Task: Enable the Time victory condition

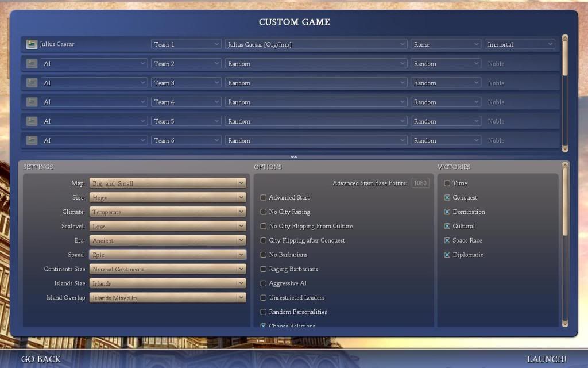Action: [447, 183]
